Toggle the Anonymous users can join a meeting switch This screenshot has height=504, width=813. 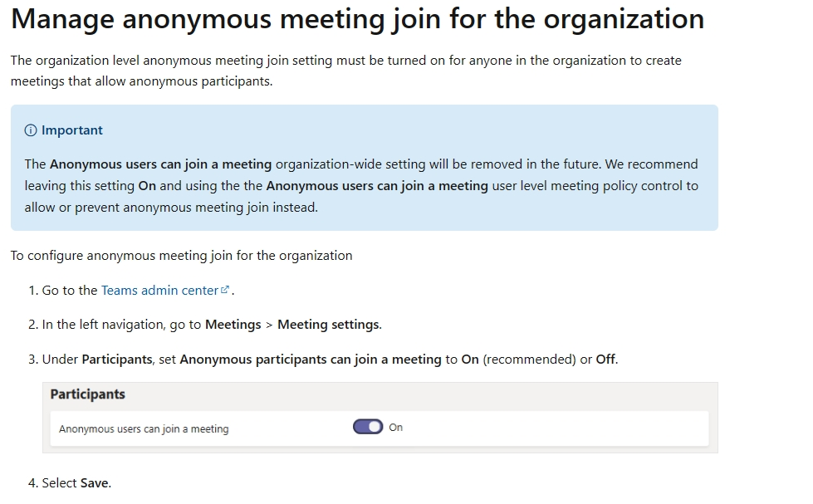(368, 427)
